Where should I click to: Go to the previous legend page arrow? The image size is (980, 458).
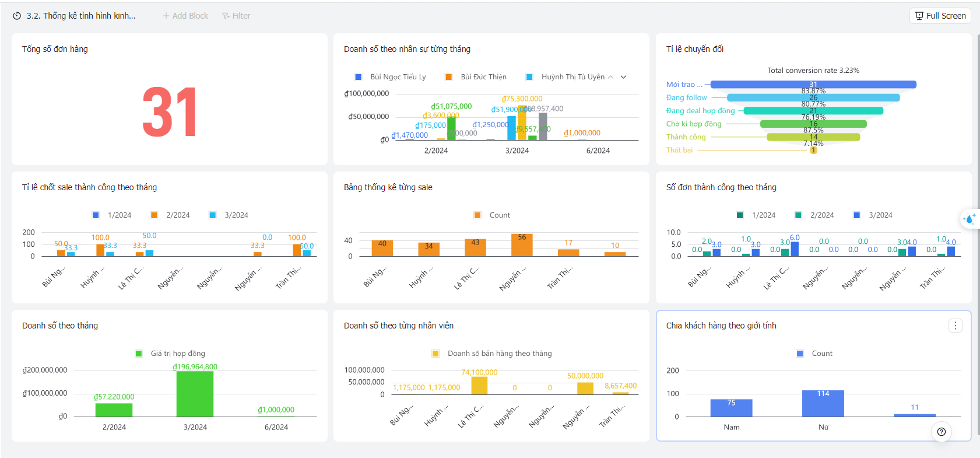[610, 77]
